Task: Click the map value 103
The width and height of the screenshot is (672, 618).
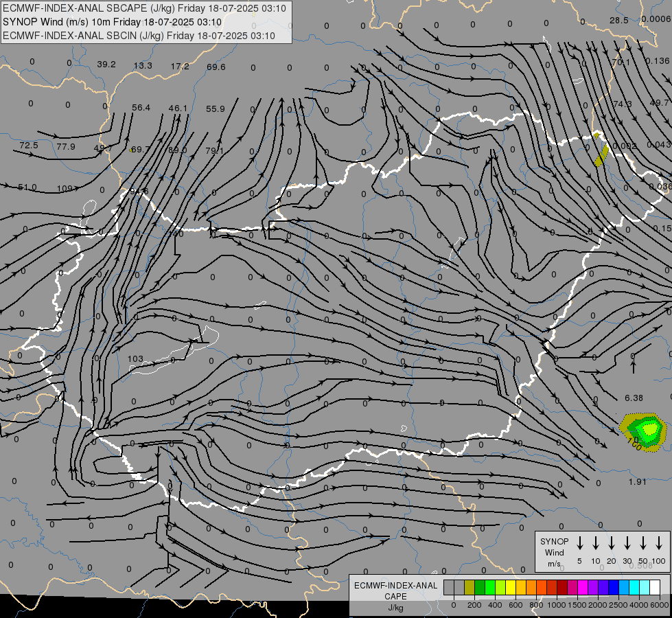Action: click(x=135, y=359)
